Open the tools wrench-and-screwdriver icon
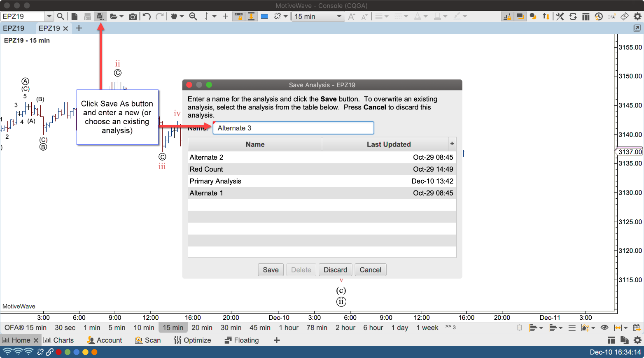Screen dimensions: 644x358 [560, 16]
